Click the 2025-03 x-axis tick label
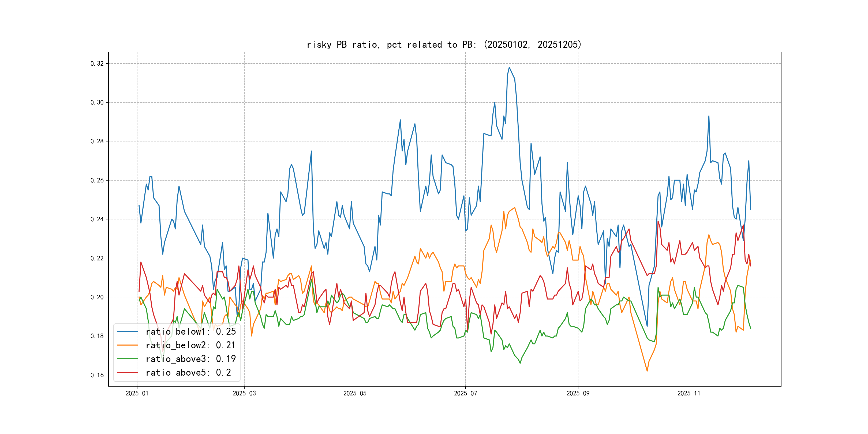Image resolution: width=868 pixels, height=434 pixels. click(x=244, y=393)
